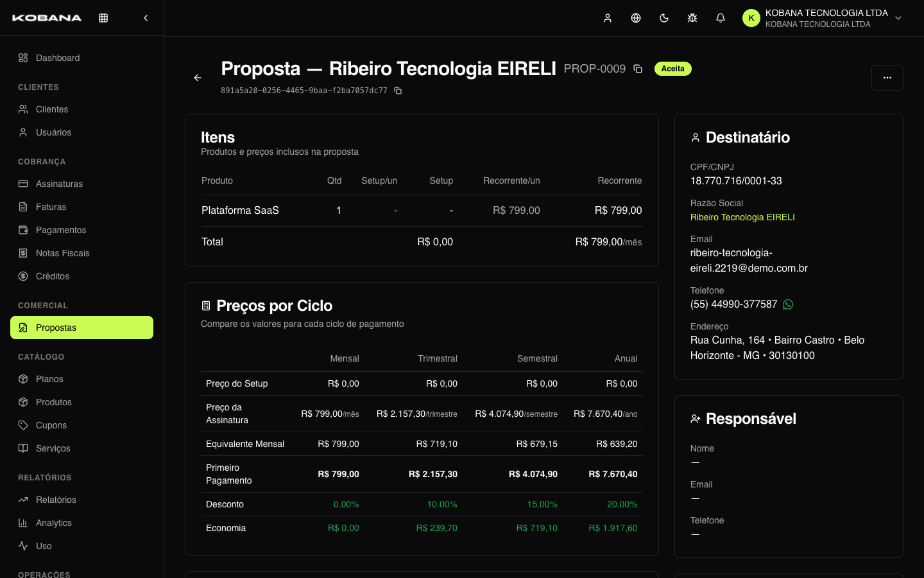924x578 pixels.
Task: Click the Mensal column header
Action: tap(345, 358)
